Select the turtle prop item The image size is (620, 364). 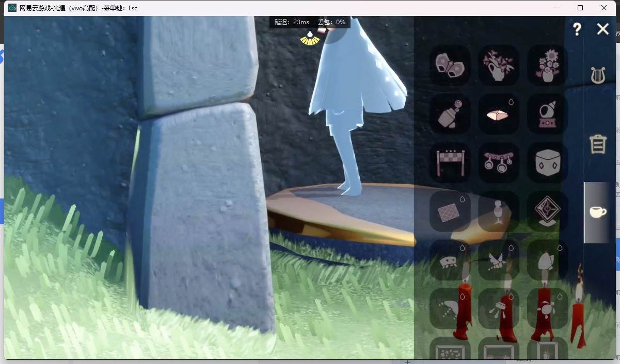pyautogui.click(x=547, y=308)
